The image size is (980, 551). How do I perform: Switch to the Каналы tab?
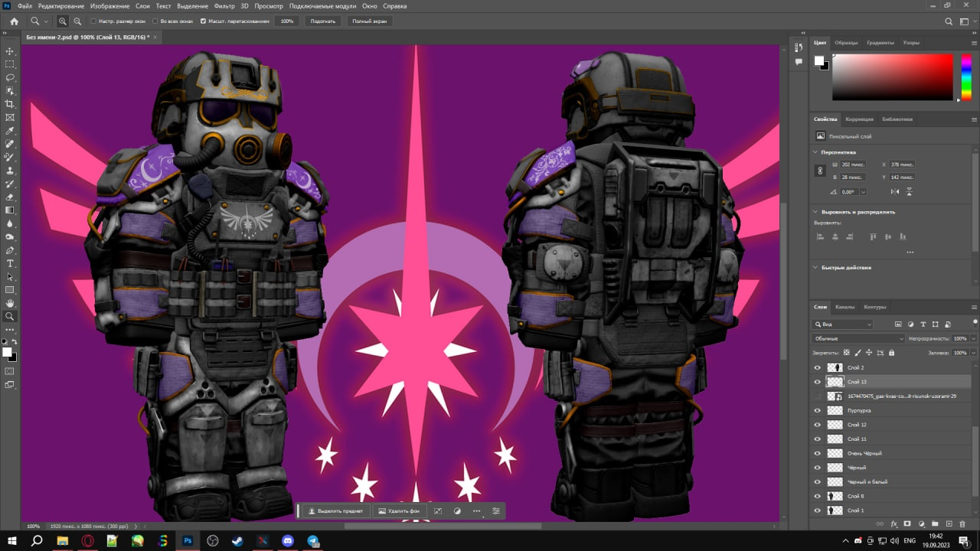coord(844,307)
